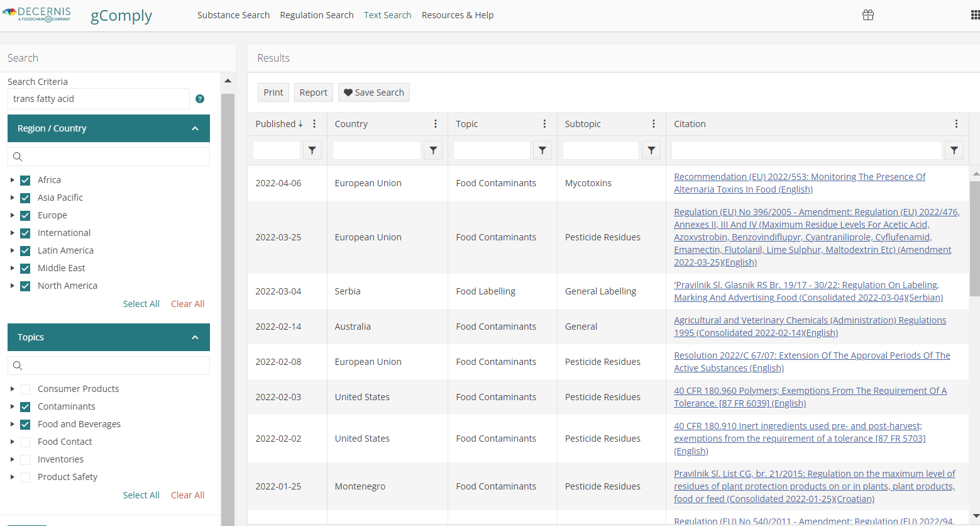
Task: Uncheck the Africa region checkbox
Action: coord(25,181)
